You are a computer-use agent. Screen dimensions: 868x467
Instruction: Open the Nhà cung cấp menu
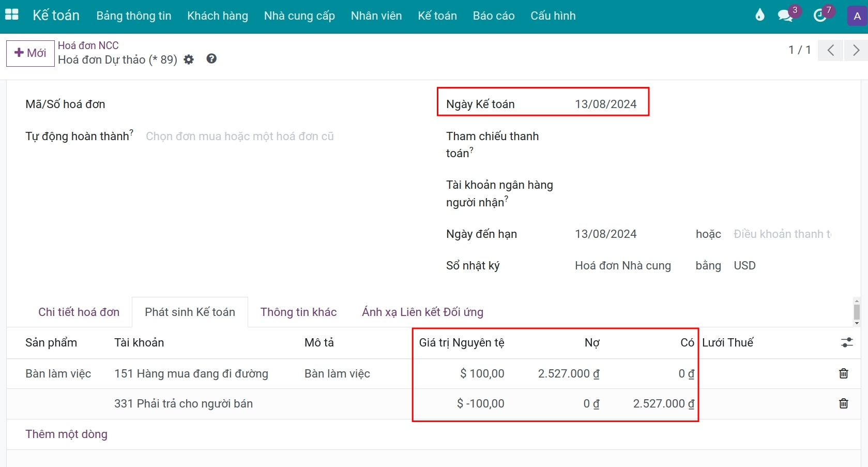299,16
